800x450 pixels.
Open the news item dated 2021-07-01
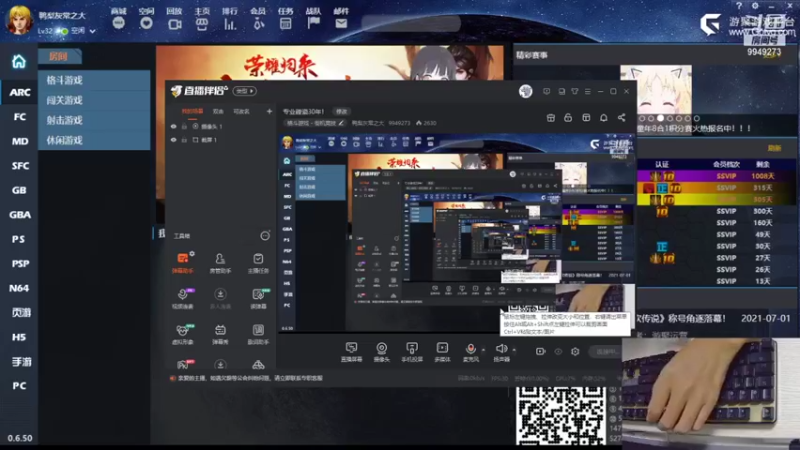(714, 318)
